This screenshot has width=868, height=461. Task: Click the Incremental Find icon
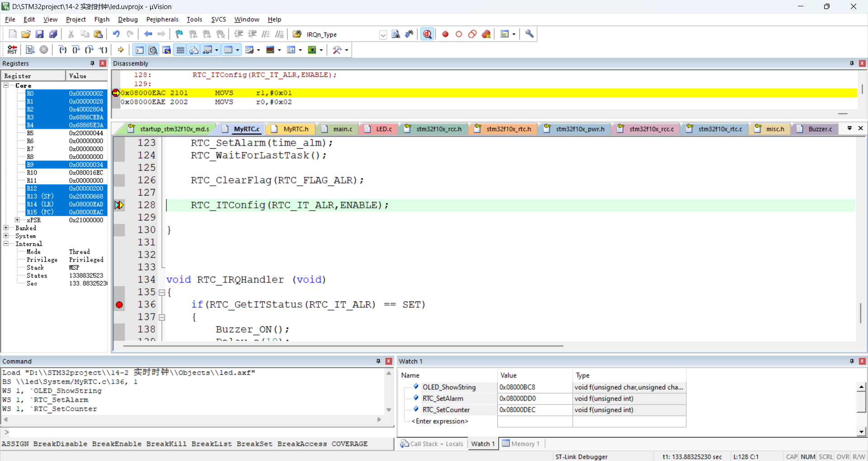coord(409,34)
